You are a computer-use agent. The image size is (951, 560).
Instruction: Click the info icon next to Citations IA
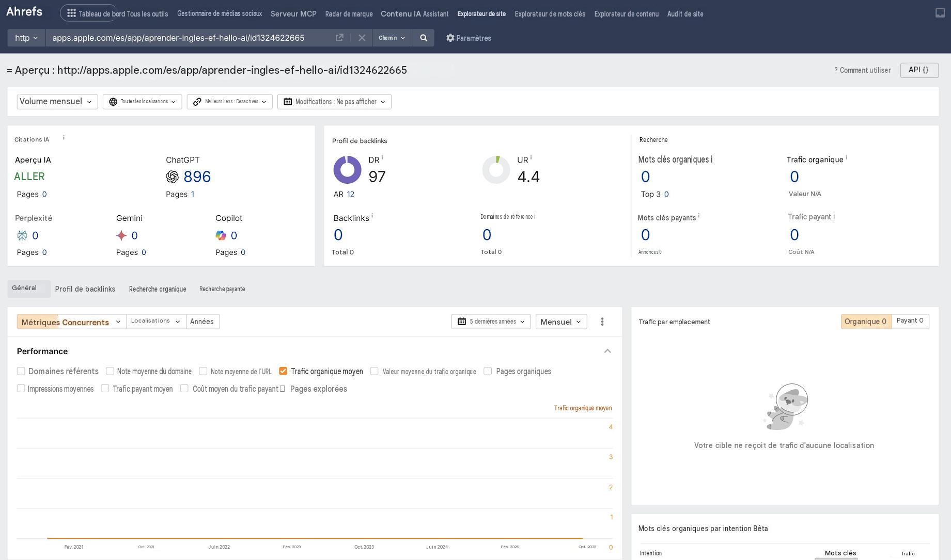(64, 138)
